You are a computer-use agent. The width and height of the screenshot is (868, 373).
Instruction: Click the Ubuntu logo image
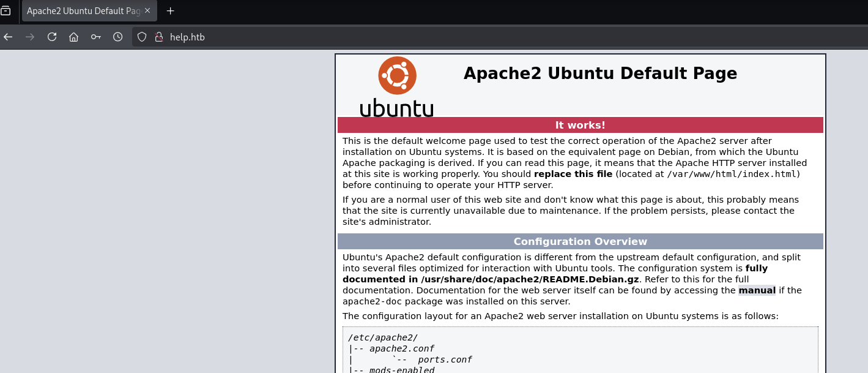pyautogui.click(x=397, y=86)
